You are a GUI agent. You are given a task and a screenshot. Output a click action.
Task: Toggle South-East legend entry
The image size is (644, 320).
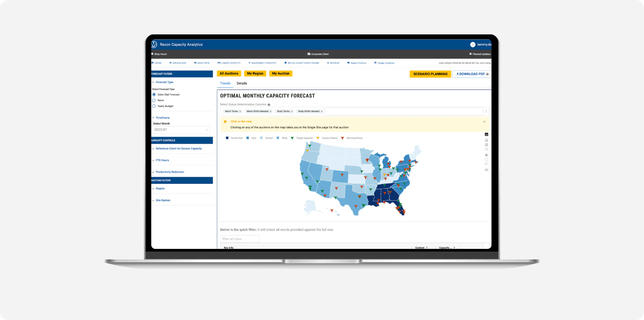pyautogui.click(x=234, y=138)
